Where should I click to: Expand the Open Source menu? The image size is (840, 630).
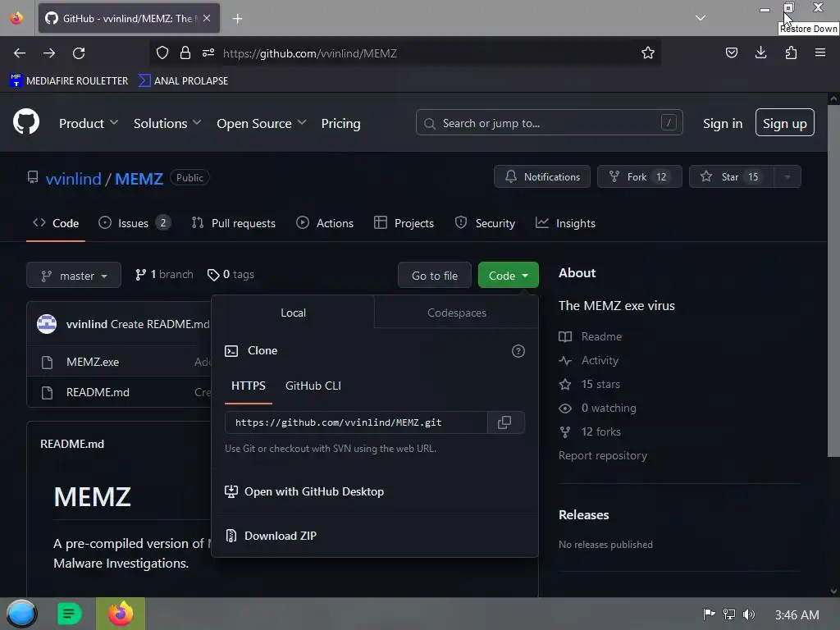tap(262, 123)
